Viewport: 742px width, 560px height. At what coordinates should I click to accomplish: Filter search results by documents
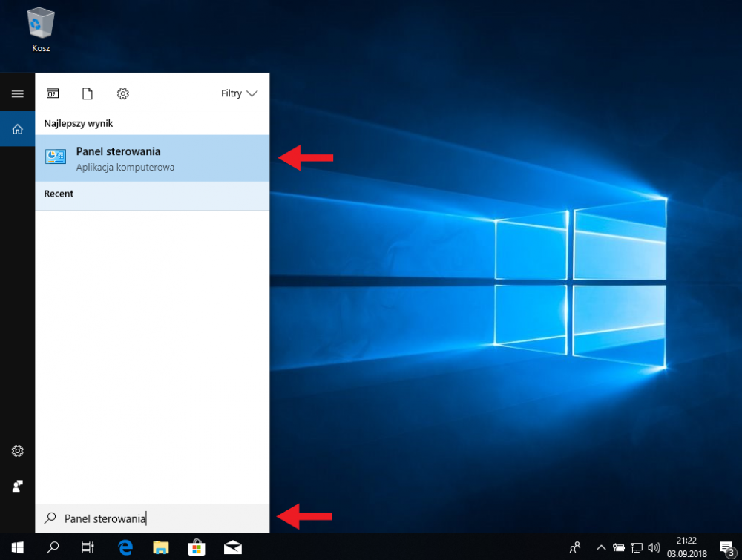coord(88,93)
